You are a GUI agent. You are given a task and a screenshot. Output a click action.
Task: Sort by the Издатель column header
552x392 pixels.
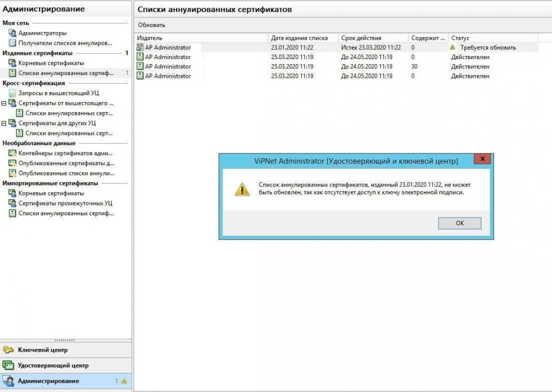pyautogui.click(x=201, y=38)
